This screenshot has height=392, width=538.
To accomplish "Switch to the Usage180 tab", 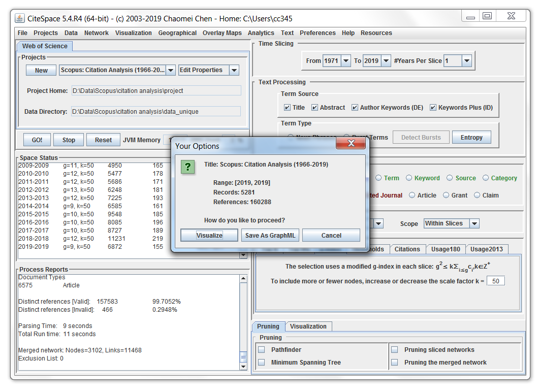I will (x=446, y=249).
